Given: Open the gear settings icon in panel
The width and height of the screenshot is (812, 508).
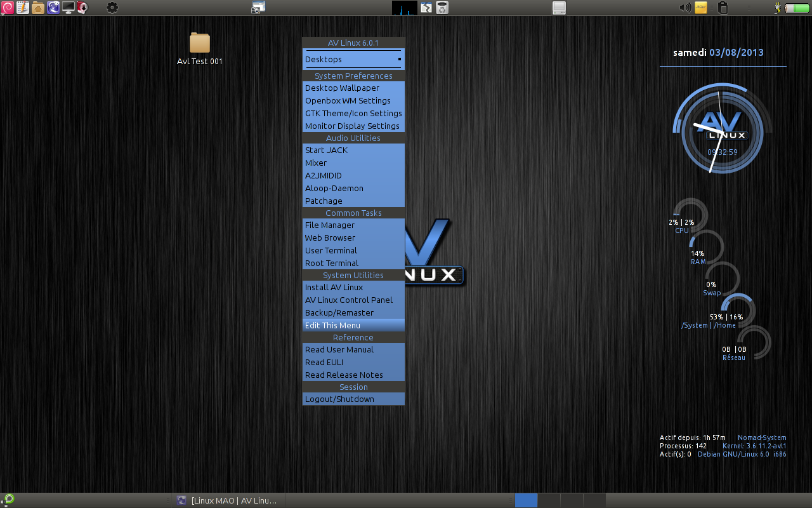Looking at the screenshot, I should coord(112,8).
